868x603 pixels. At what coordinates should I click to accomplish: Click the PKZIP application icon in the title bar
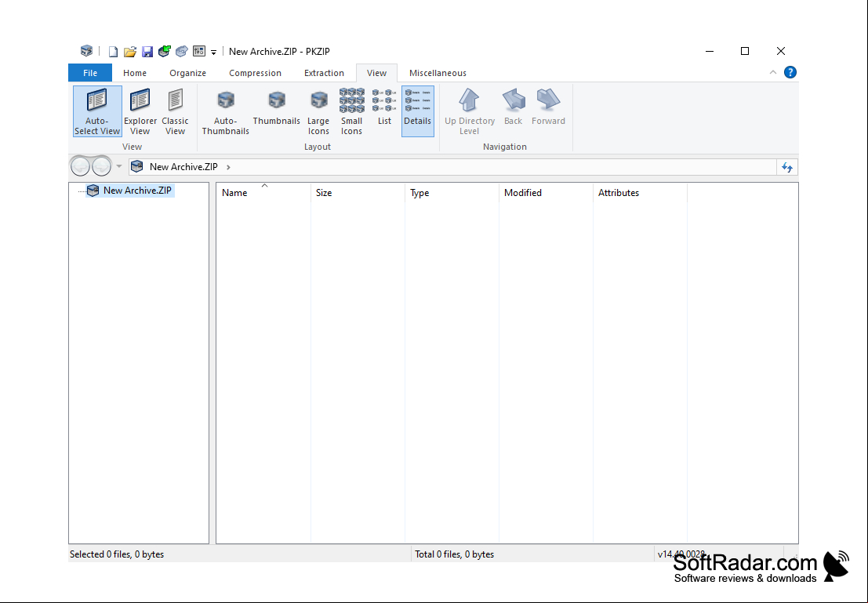point(86,51)
